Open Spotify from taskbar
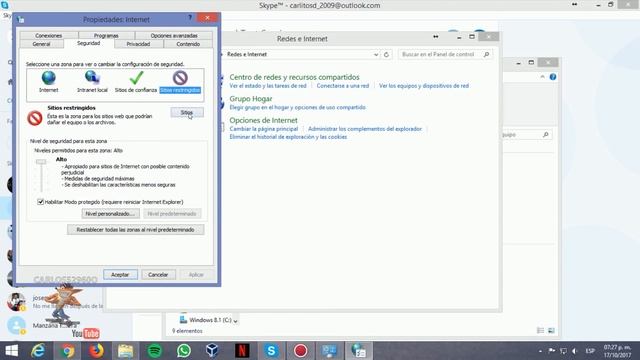 click(155, 351)
